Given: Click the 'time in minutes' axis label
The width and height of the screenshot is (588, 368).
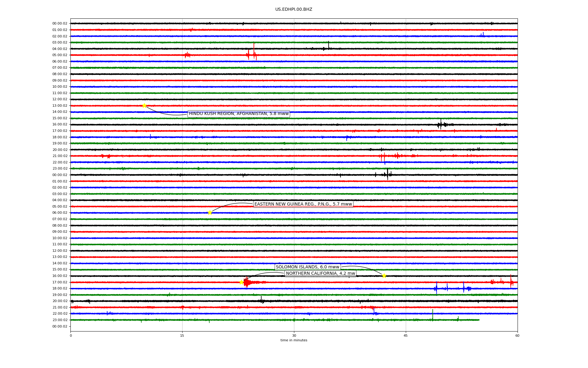Looking at the screenshot, I should coord(294,340).
